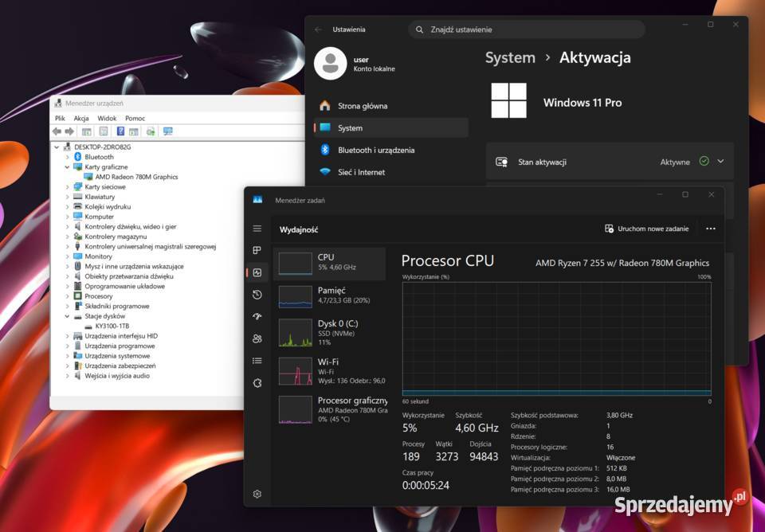Image resolution: width=765 pixels, height=532 pixels.
Task: Expand Urządzenia systemowe node arrow
Action: click(67, 356)
